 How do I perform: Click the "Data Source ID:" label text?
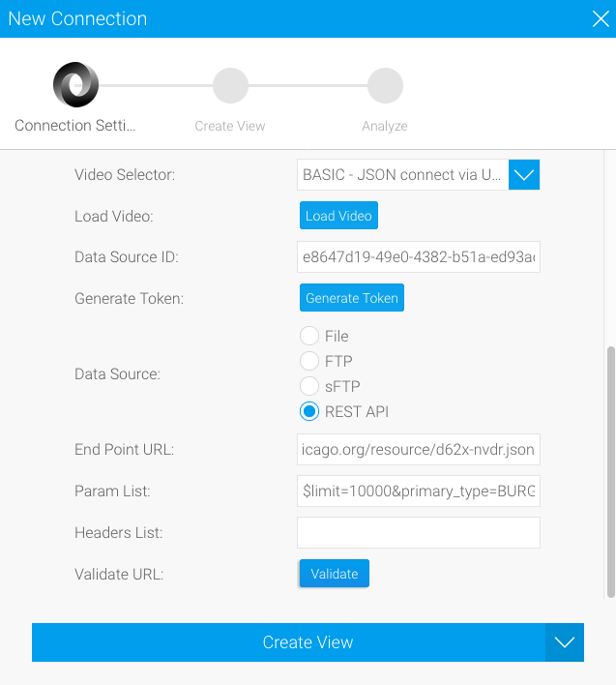click(127, 257)
